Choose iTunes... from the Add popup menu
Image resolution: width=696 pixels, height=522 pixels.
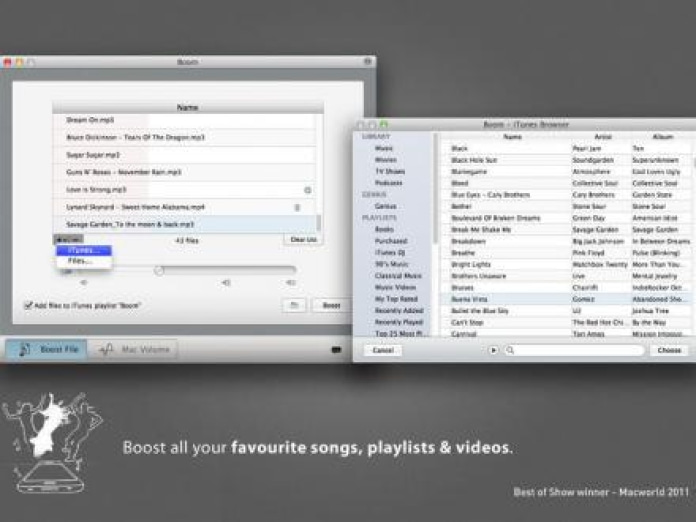tap(84, 251)
